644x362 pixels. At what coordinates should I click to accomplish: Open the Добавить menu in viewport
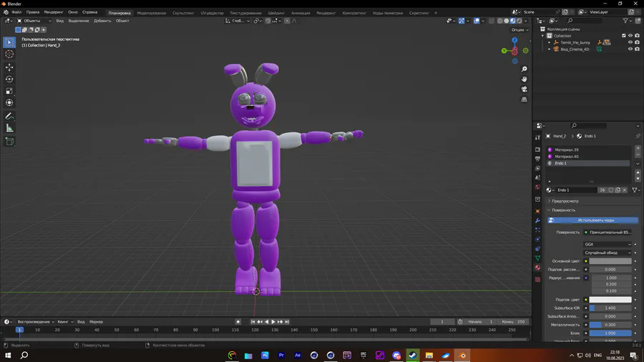coord(102,21)
